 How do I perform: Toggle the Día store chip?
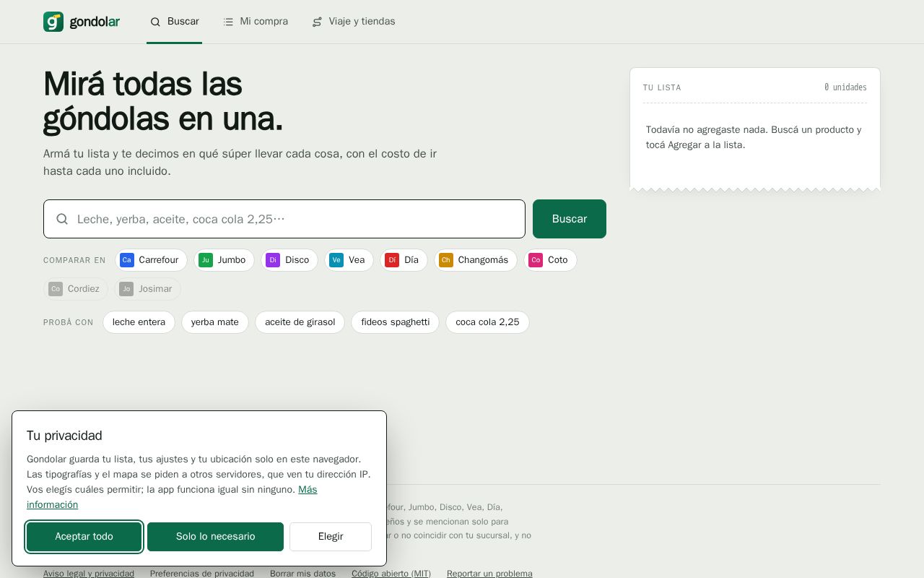(404, 260)
